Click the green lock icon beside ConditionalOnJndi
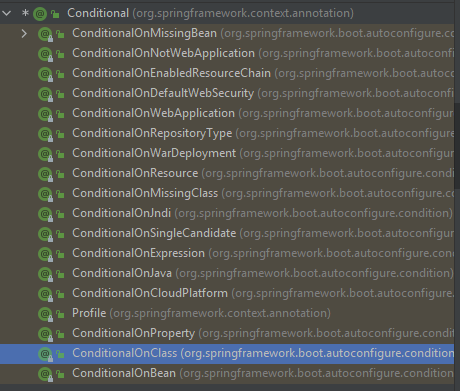This screenshot has height=391, width=460. coord(60,214)
